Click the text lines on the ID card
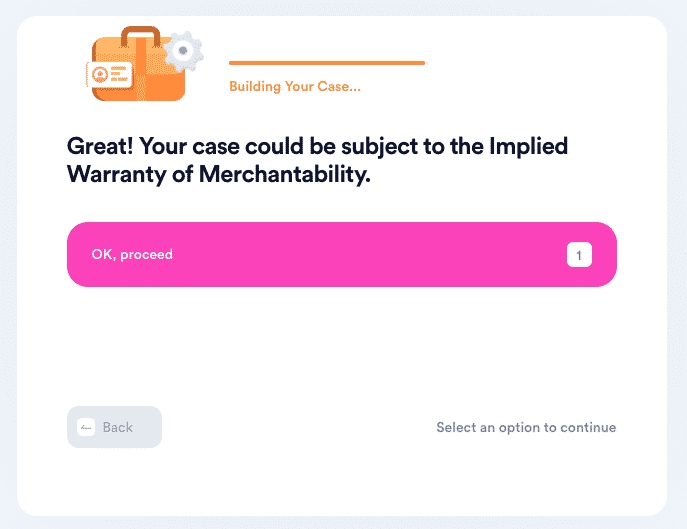 [x=119, y=74]
